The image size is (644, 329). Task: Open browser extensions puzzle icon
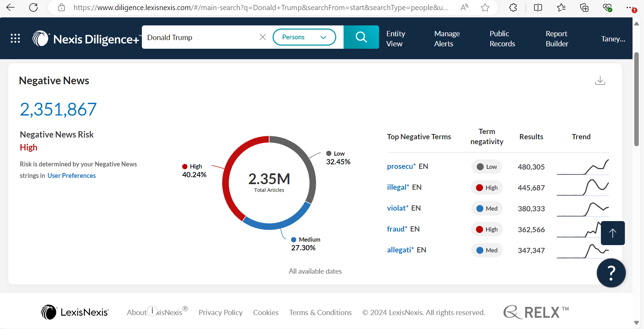[513, 7]
